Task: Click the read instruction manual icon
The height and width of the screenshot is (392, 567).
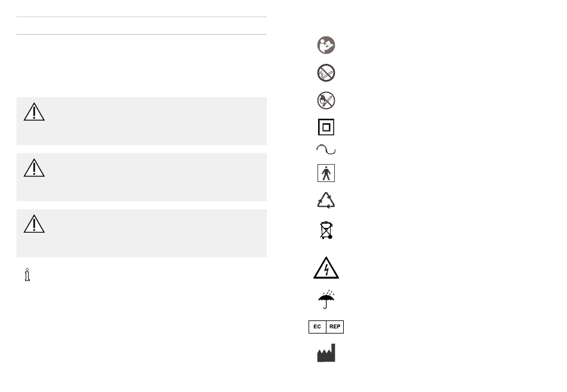Action: point(326,45)
